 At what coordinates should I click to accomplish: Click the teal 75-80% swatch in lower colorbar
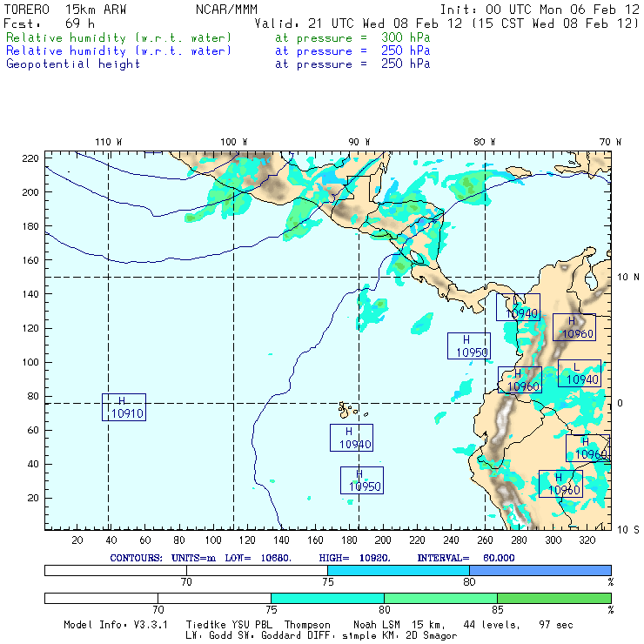point(327,598)
